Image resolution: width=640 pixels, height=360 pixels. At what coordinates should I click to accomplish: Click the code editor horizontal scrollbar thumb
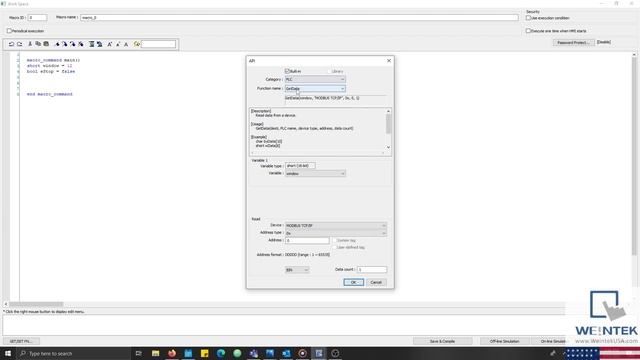click(x=36, y=304)
